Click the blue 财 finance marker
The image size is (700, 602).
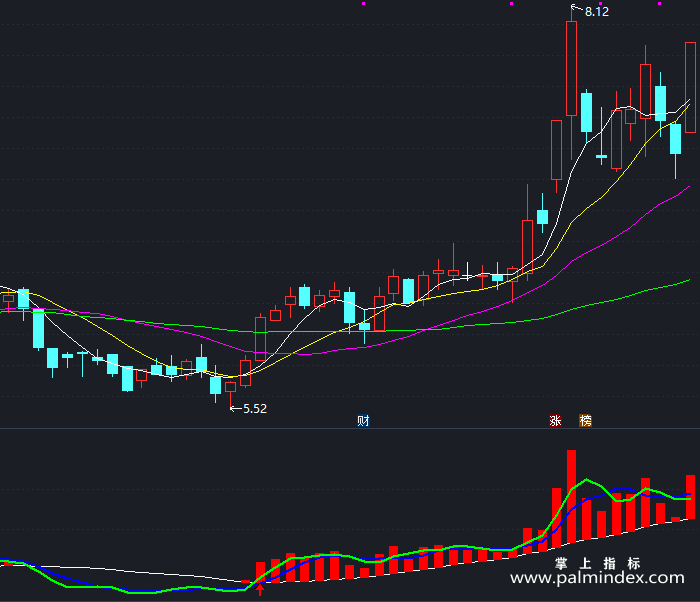coord(363,421)
